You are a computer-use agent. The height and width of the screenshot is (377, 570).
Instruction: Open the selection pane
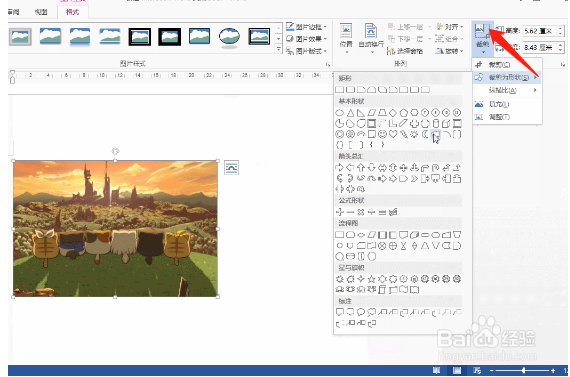tap(405, 51)
